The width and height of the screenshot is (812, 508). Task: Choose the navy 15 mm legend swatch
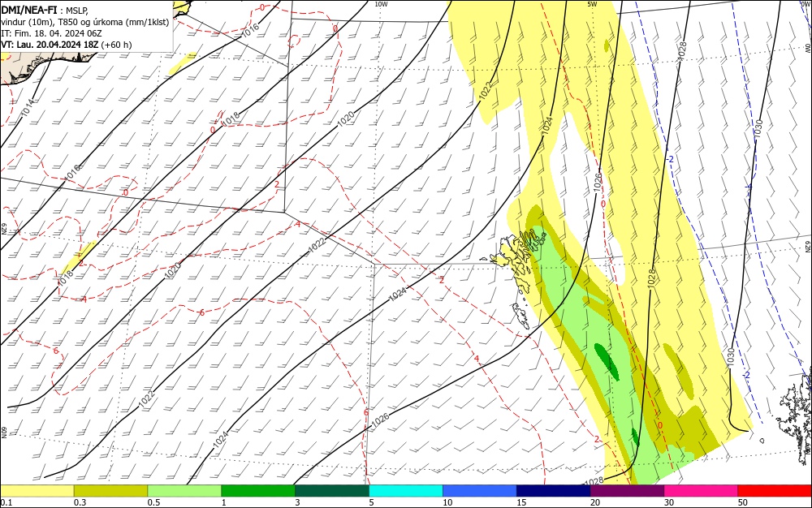554,491
